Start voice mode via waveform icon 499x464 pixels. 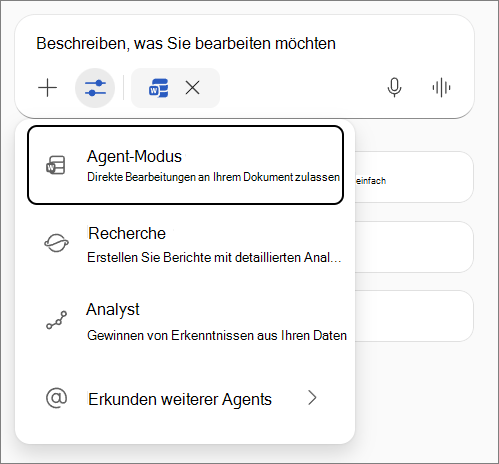(x=441, y=88)
